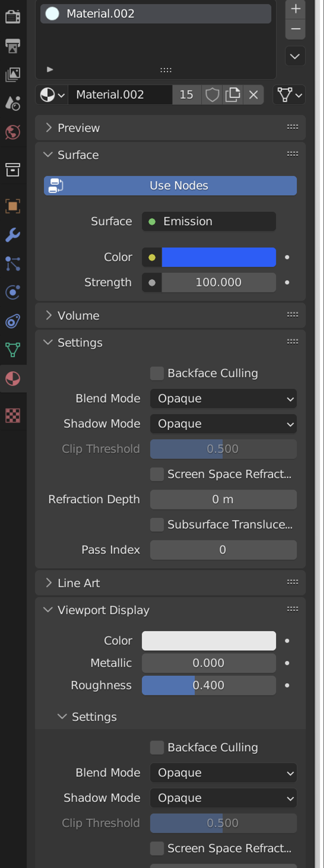Click the Pass Index value field

(223, 550)
